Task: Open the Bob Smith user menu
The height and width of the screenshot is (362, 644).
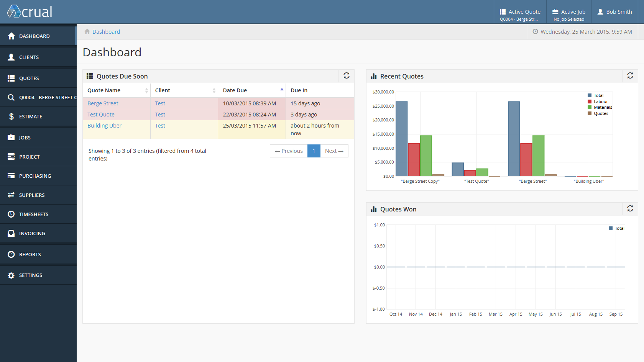Action: tap(614, 12)
